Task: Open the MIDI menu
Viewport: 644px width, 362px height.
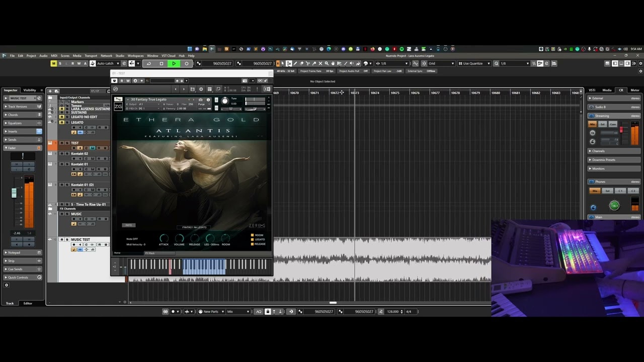Action: point(54,56)
